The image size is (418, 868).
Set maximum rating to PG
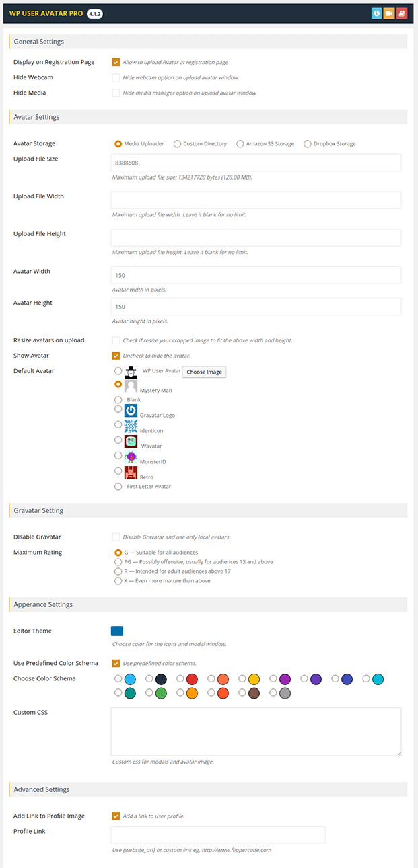[x=118, y=561]
